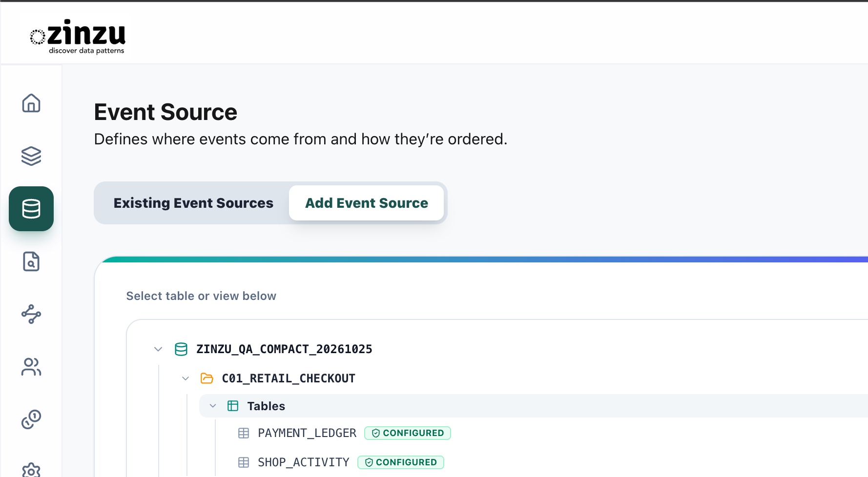
Task: Switch to Existing Event Sources tab
Action: 193,203
